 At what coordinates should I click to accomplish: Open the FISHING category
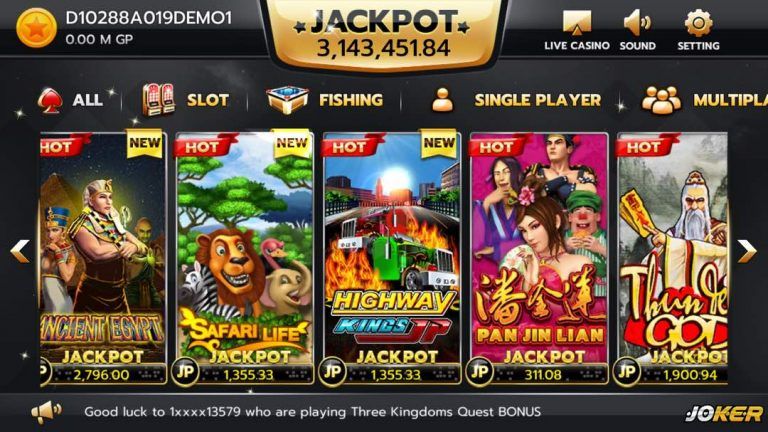point(325,100)
